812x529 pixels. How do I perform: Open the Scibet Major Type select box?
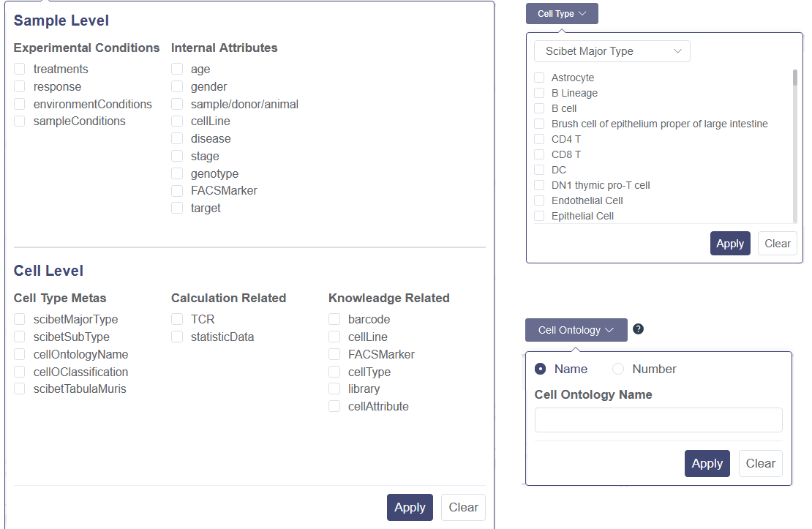click(x=612, y=51)
